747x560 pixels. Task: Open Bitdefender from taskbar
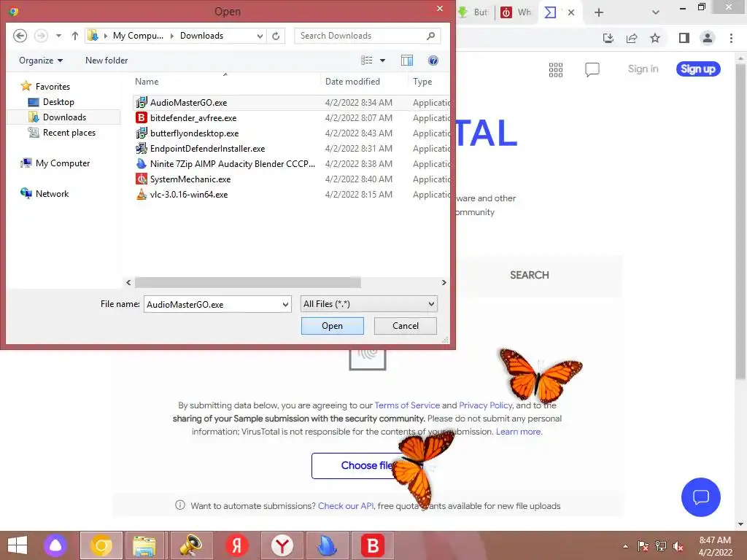pyautogui.click(x=373, y=545)
